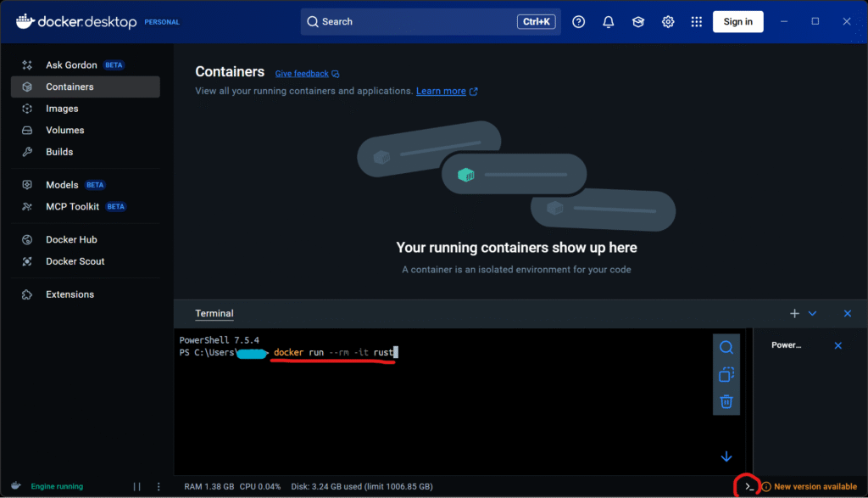Select the Terminal tab
Screen dimensions: 868x498
[x=214, y=314]
